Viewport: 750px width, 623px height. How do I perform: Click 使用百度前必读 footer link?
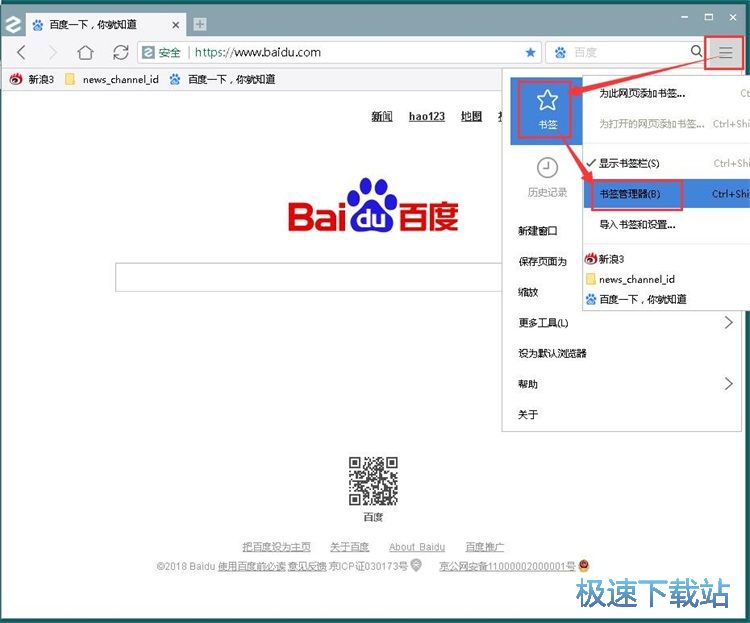pos(252,566)
